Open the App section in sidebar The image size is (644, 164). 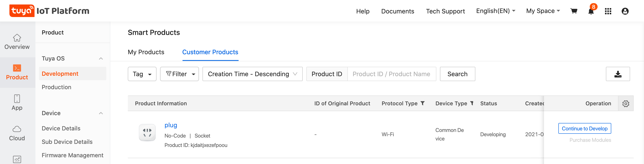pos(17,102)
